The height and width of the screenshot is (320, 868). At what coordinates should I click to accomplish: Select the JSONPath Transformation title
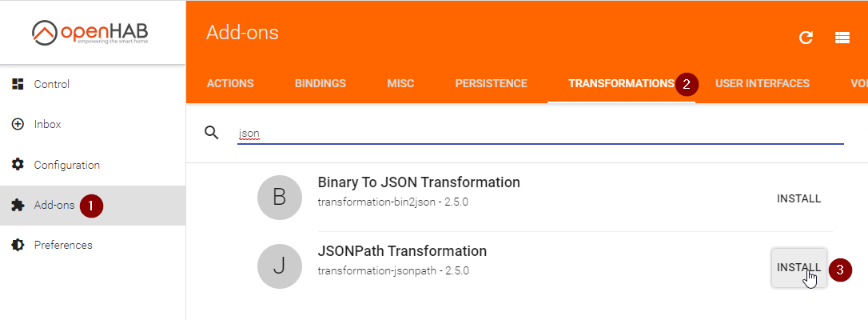[402, 250]
